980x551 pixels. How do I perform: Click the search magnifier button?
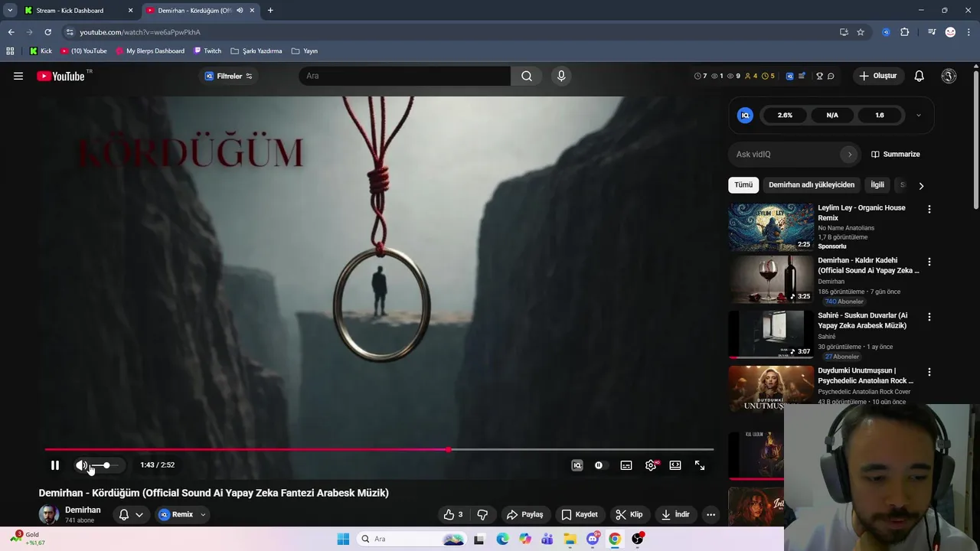click(x=527, y=76)
